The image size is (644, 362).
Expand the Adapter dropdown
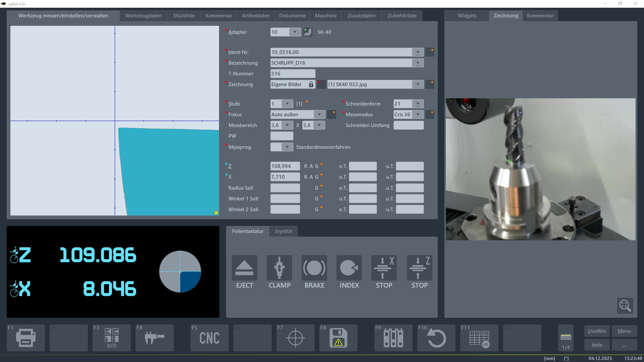pos(295,32)
